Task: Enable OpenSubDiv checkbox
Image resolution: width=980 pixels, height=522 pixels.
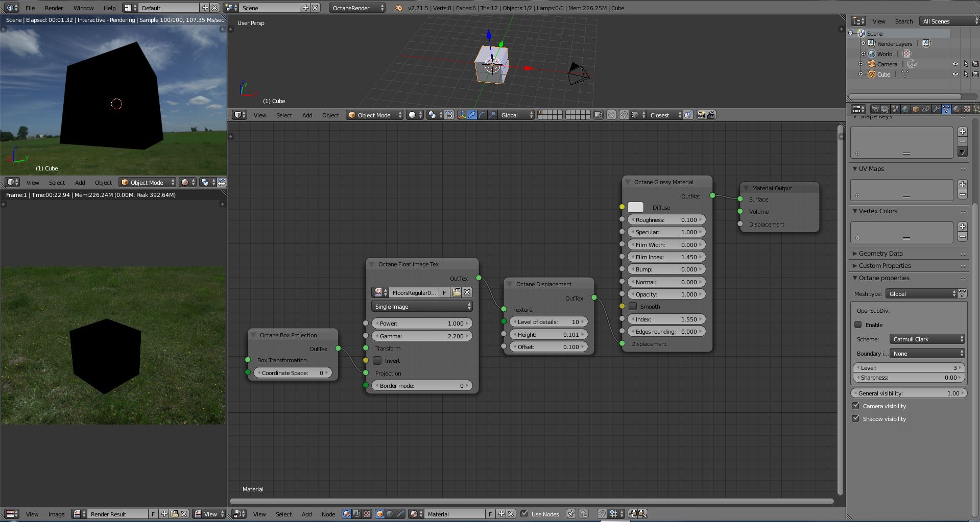Action: point(858,325)
